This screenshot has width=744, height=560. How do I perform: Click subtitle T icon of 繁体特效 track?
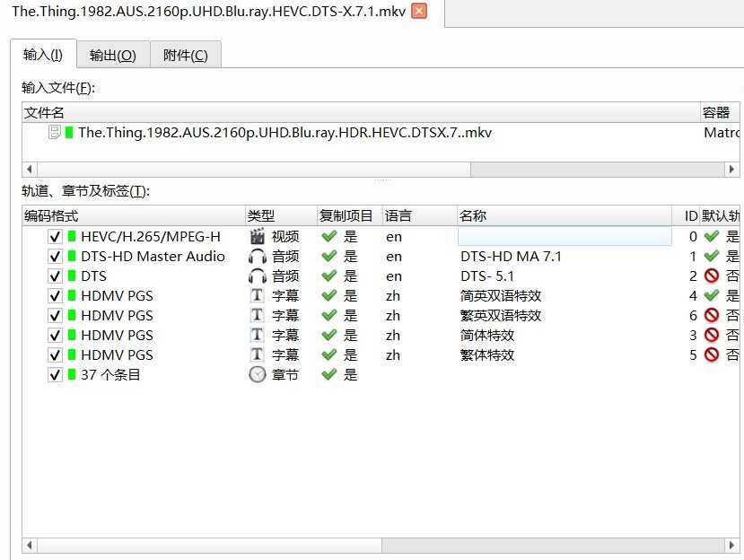pyautogui.click(x=257, y=354)
